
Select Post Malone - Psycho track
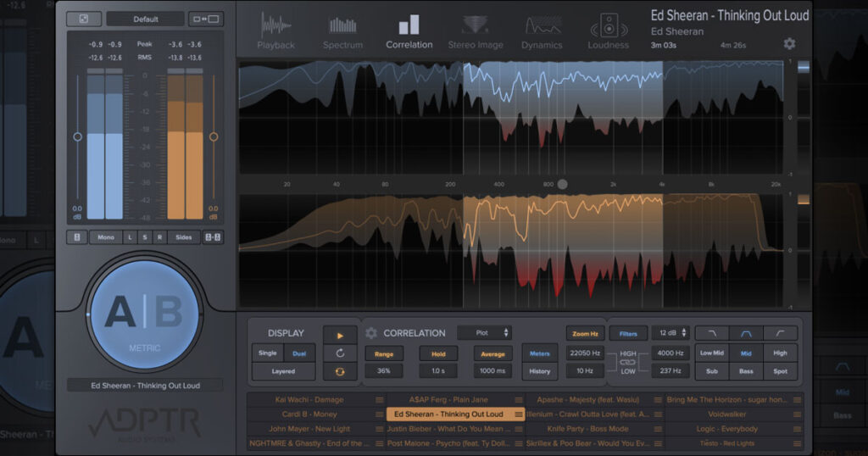(x=448, y=443)
